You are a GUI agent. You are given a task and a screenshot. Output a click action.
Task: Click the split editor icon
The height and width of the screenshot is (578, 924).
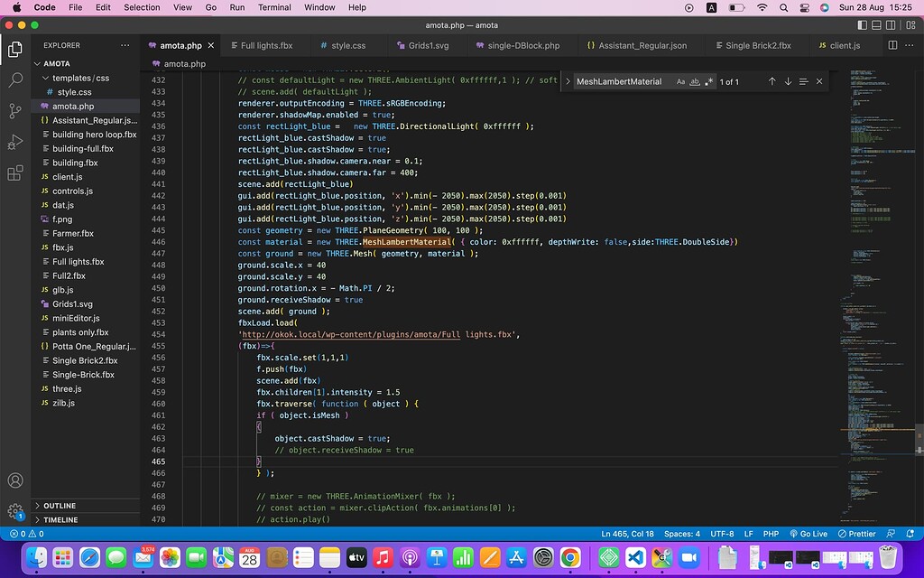click(x=892, y=45)
